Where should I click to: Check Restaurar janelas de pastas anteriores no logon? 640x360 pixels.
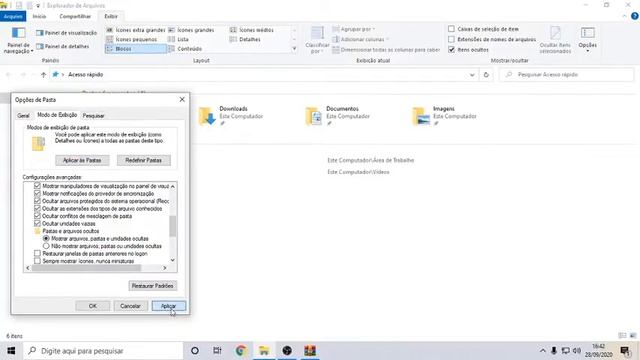coord(37,253)
